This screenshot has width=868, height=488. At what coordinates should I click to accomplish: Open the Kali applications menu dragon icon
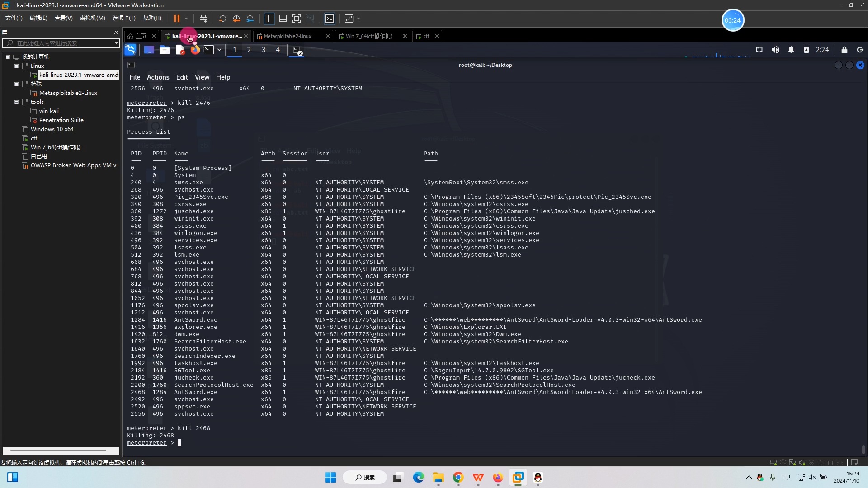(130, 50)
